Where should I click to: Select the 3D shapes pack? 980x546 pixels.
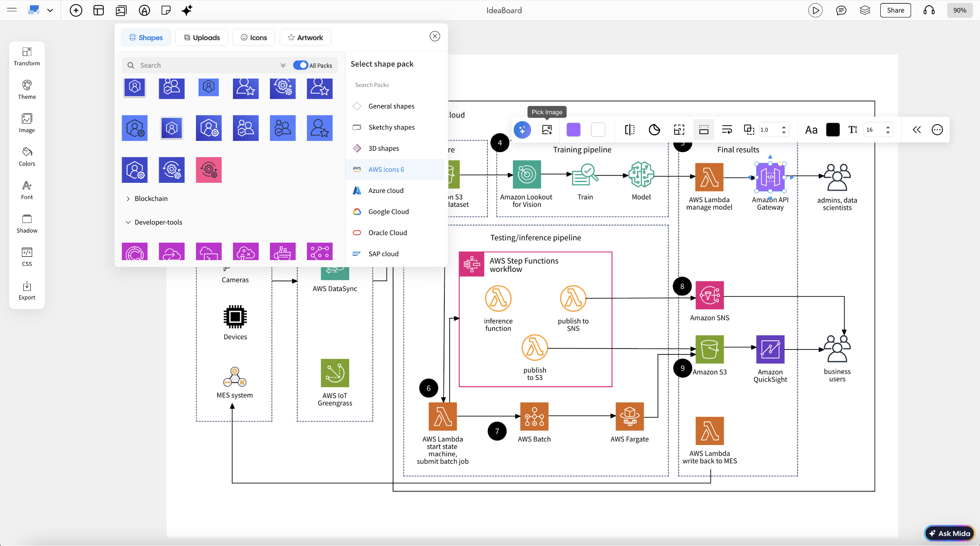[x=395, y=148]
